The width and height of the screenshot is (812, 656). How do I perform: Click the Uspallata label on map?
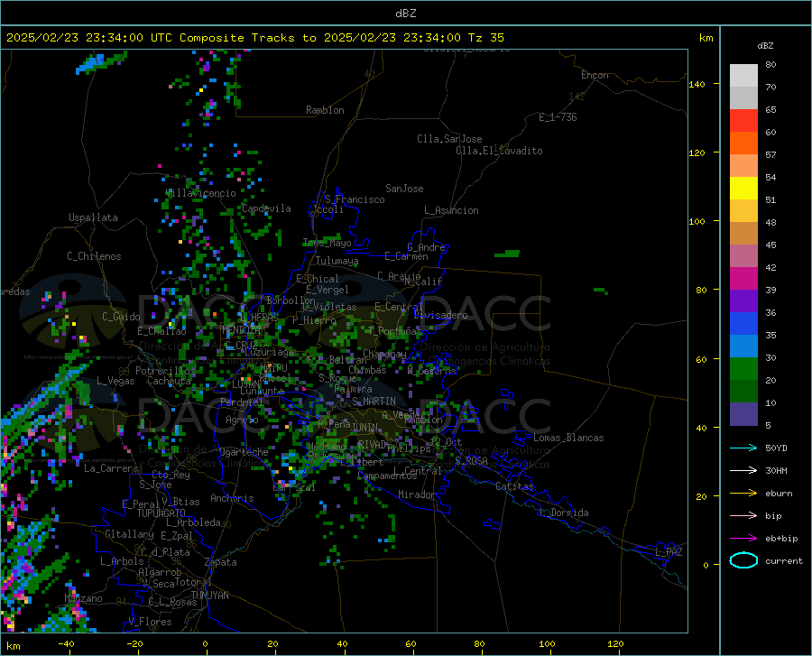pyautogui.click(x=93, y=217)
